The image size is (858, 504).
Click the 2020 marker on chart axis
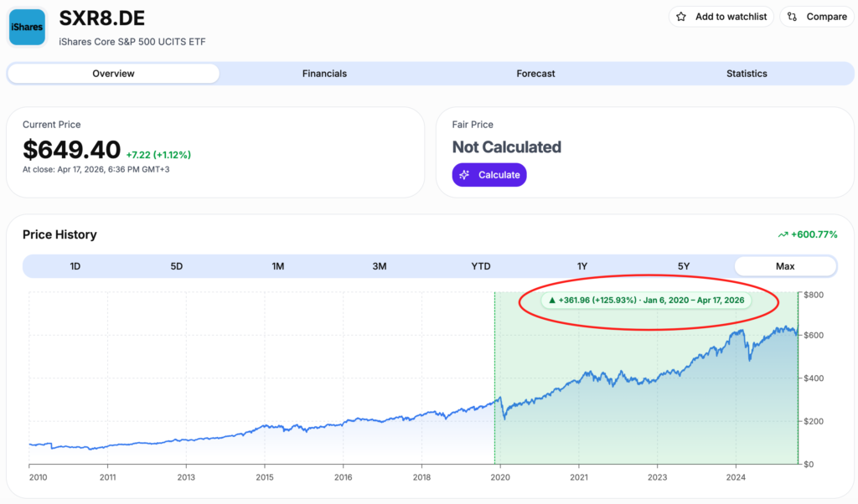(500, 477)
